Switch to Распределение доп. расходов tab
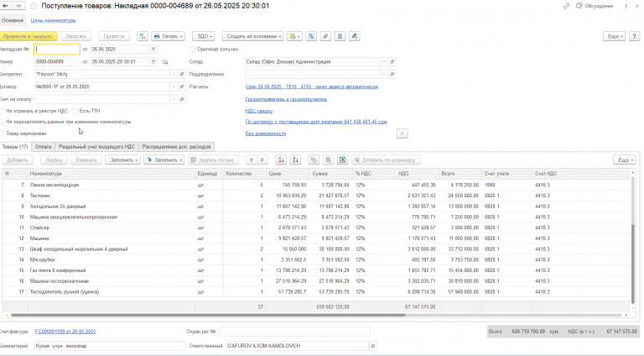644x356 pixels. [177, 147]
